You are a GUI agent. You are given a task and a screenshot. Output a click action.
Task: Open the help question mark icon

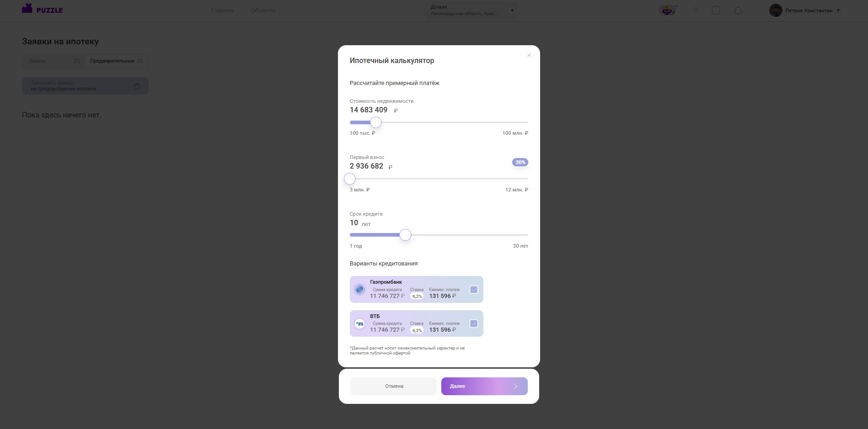(x=695, y=11)
